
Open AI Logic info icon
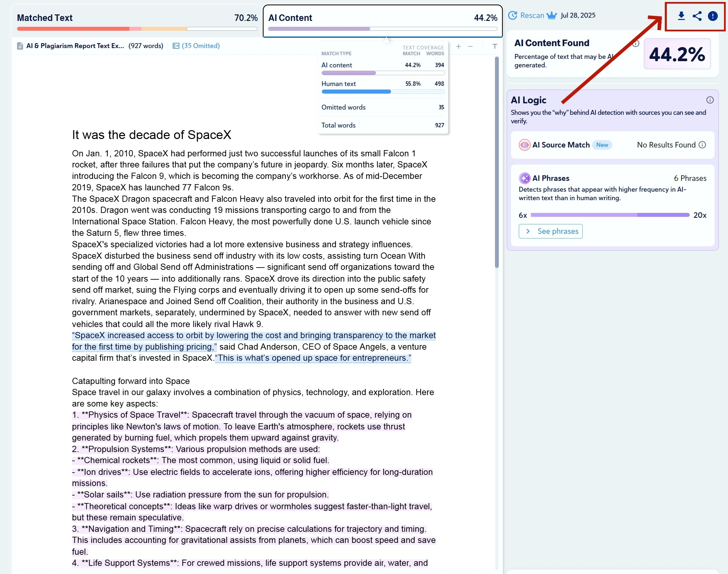pos(710,100)
